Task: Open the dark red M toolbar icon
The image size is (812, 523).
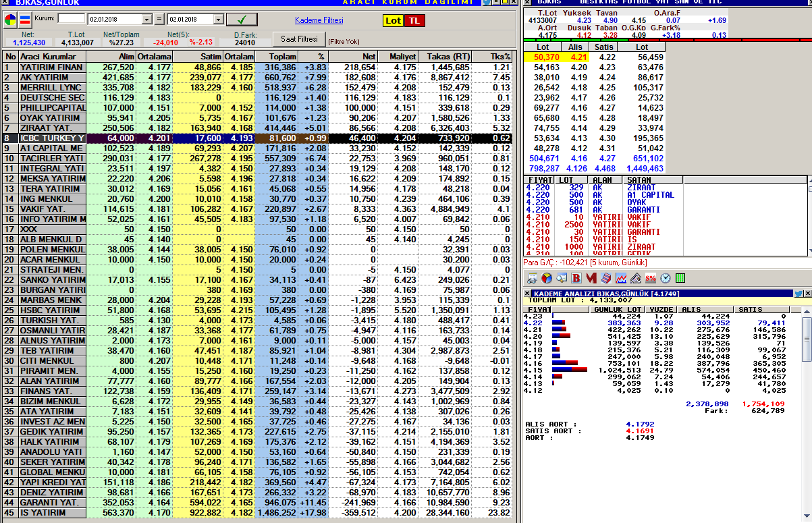Action: tap(591, 278)
